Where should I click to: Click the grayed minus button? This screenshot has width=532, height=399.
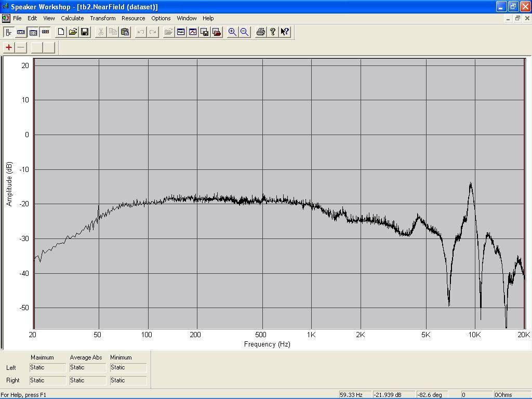tap(21, 47)
